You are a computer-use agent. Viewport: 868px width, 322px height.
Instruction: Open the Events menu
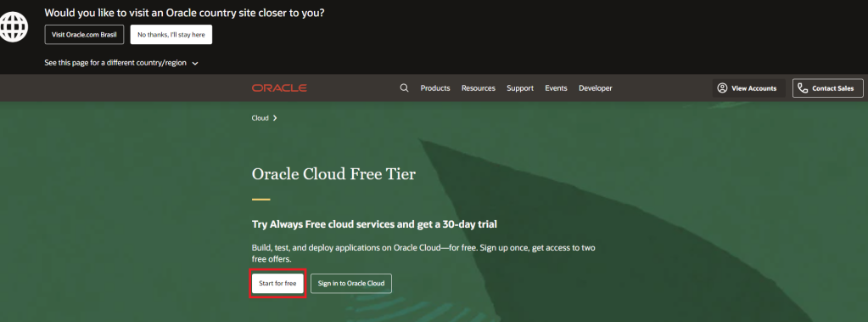click(x=556, y=88)
